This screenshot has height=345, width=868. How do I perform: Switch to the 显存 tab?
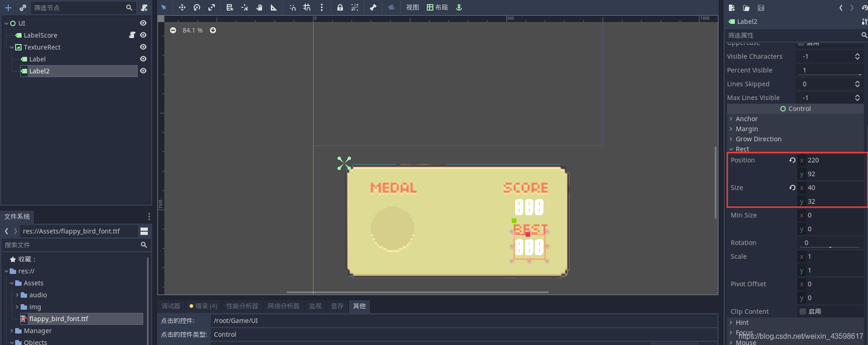click(x=337, y=306)
